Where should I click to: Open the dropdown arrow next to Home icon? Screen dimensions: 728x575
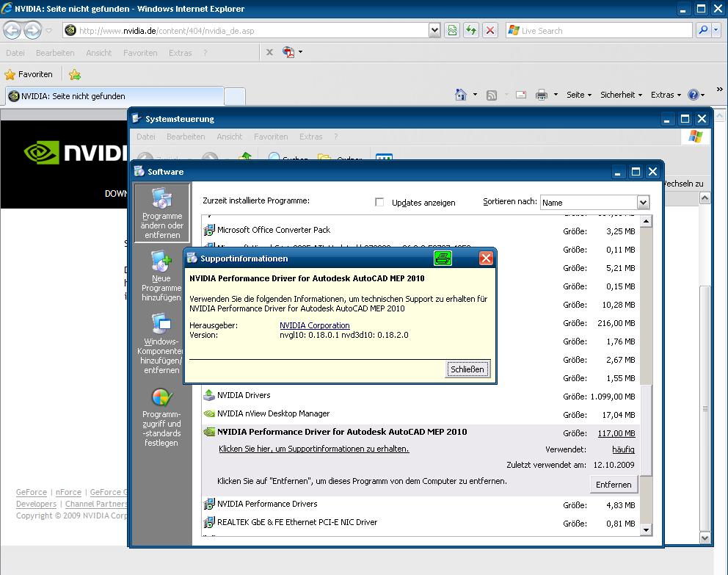click(475, 95)
